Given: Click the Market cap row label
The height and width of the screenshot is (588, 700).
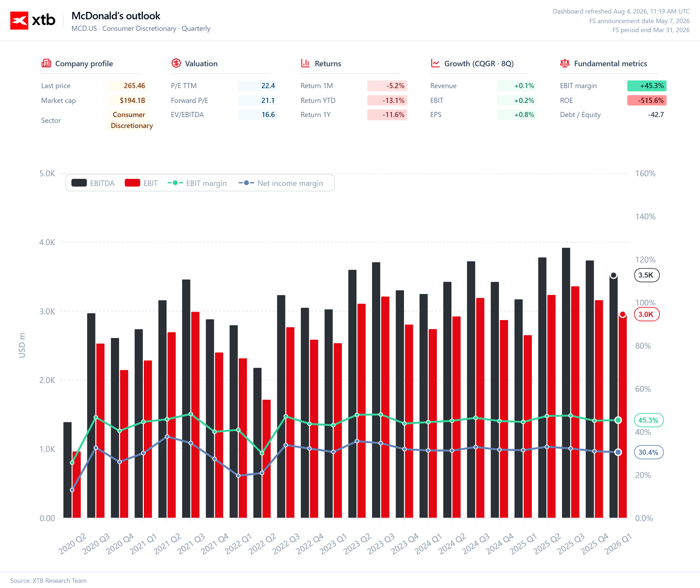Looking at the screenshot, I should pos(58,100).
